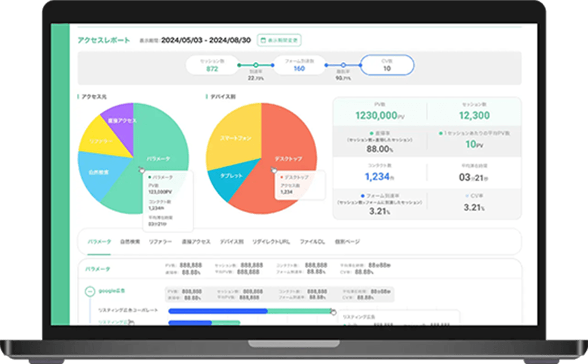Select the 個別ページ tab
Screen dimensions: 588x364
pos(347,242)
